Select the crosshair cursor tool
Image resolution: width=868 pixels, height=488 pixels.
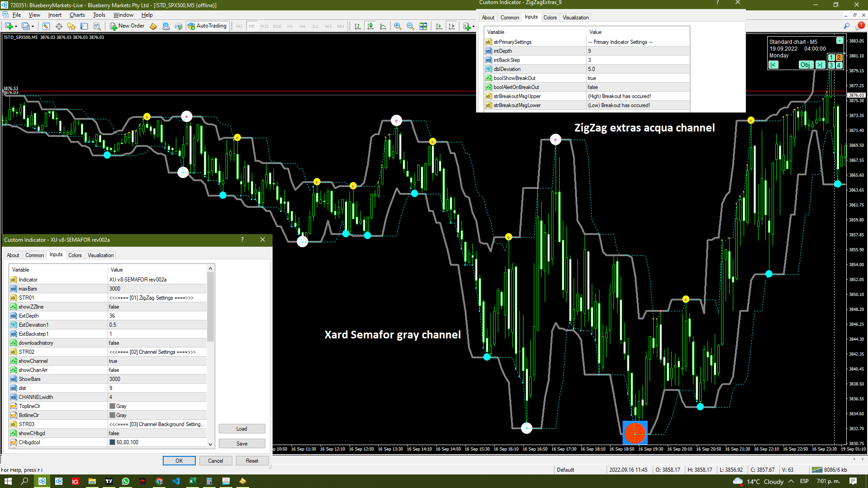(59, 26)
